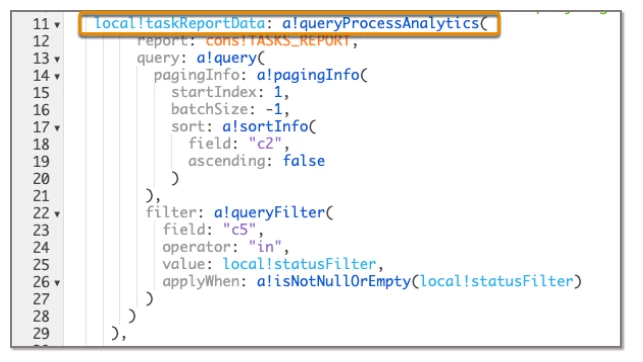
Task: Select line number 16 in the gutter
Action: [41, 110]
